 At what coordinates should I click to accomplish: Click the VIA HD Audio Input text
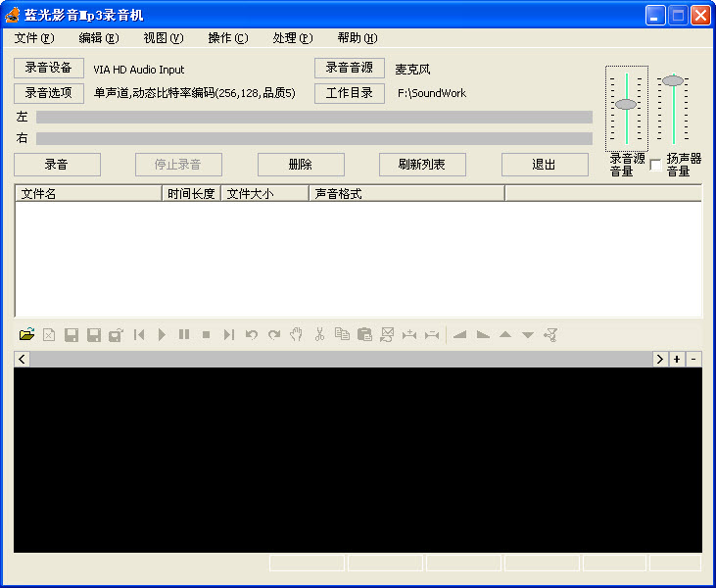(139, 70)
